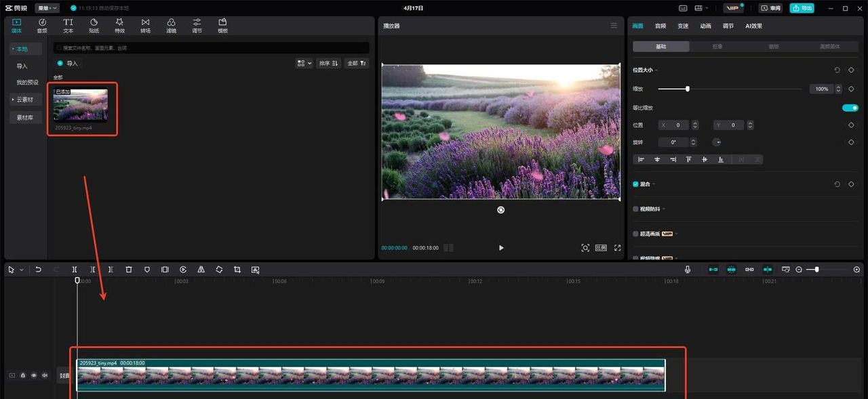
Task: Click the 导入 import button
Action: point(68,63)
